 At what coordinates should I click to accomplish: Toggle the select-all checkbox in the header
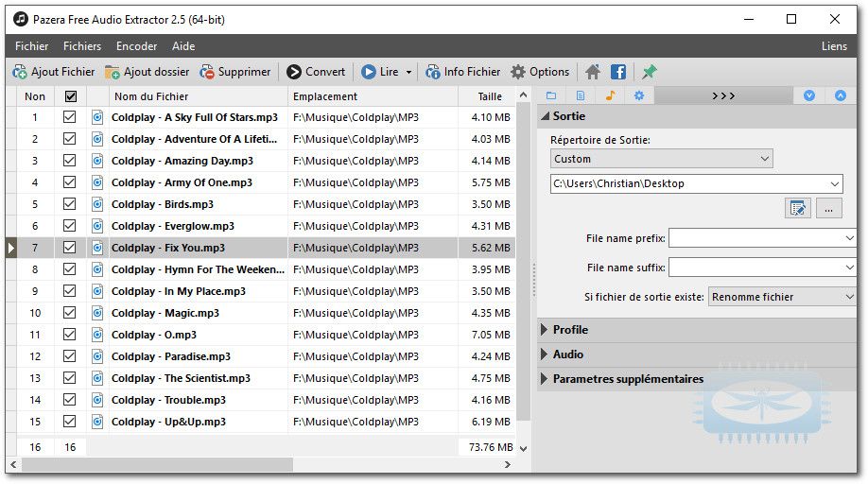(x=70, y=96)
